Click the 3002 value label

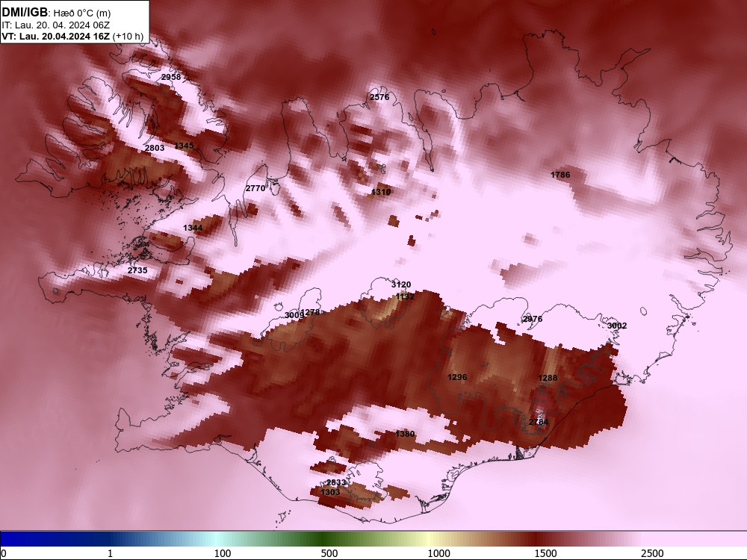coord(617,326)
